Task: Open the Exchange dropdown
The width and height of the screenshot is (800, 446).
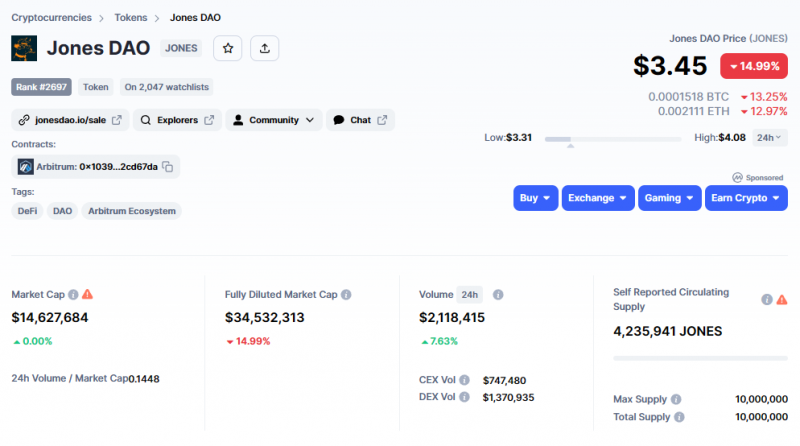Action: point(597,198)
